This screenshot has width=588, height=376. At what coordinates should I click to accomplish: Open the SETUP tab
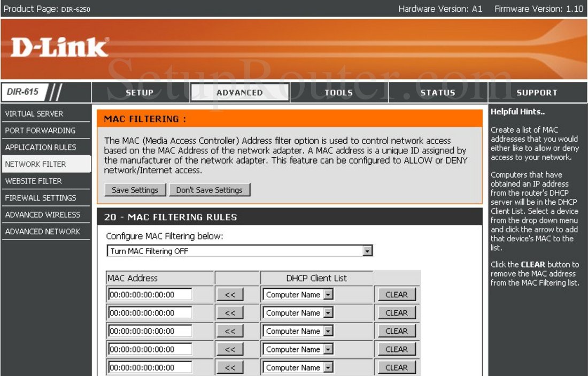140,93
